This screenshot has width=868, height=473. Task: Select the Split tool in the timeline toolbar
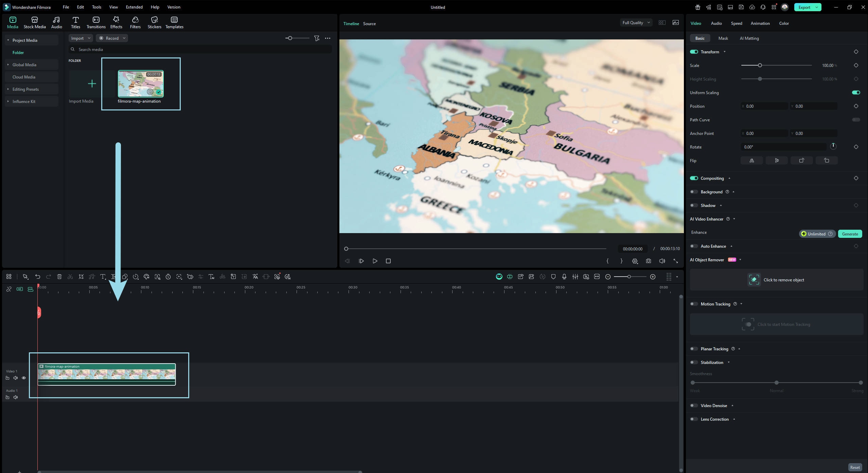[70, 277]
